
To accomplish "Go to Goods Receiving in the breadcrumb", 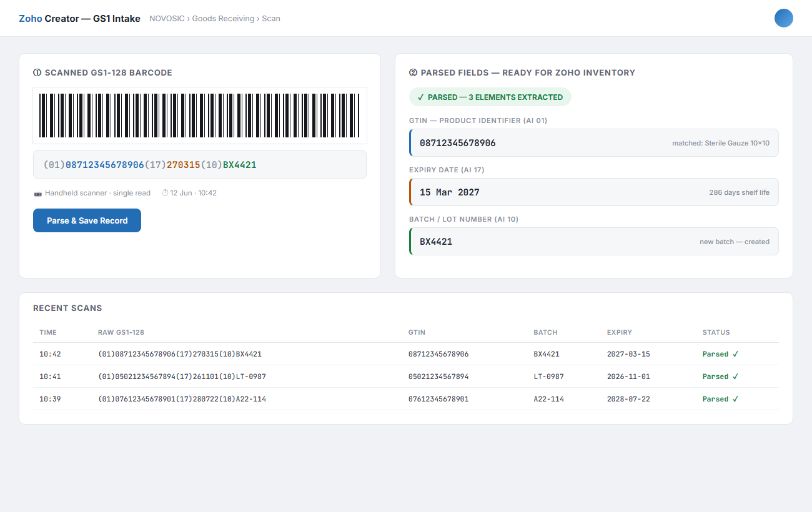I will coord(223,19).
